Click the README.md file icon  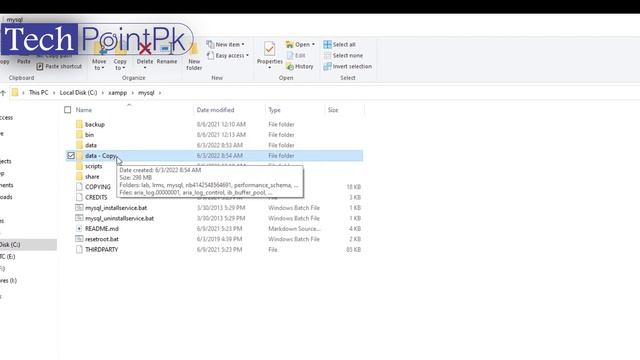[x=79, y=229]
